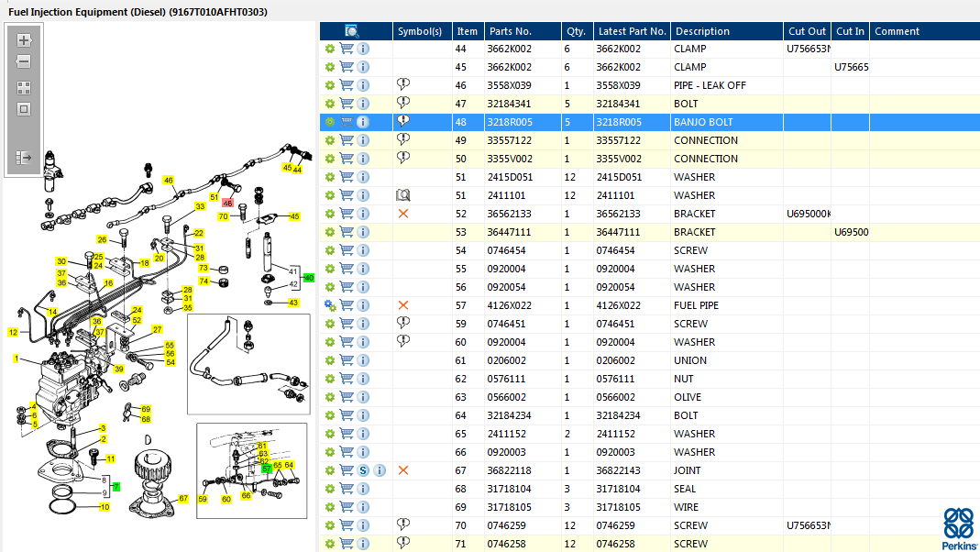Click the supersession S icon on item 67
This screenshot has width=980, height=552.
363,470
